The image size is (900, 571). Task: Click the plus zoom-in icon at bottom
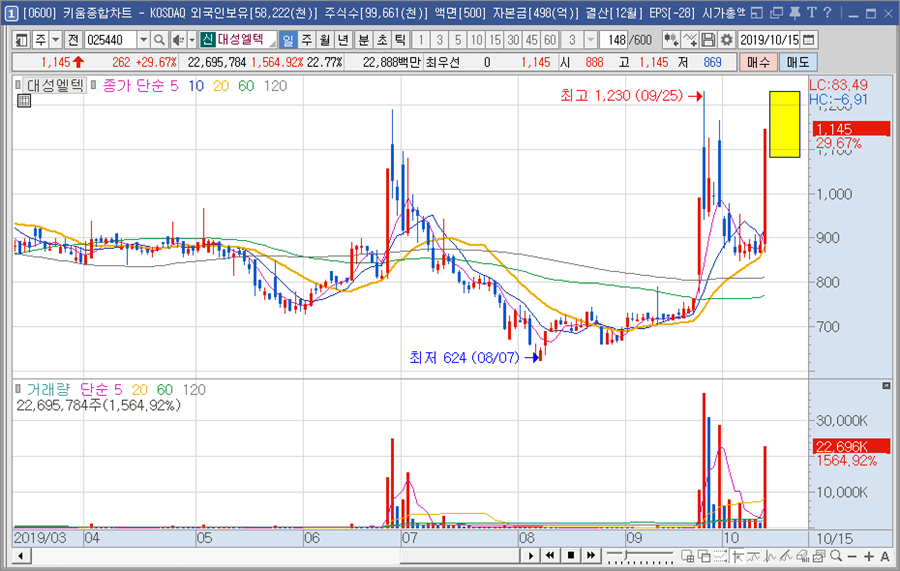pyautogui.click(x=869, y=557)
